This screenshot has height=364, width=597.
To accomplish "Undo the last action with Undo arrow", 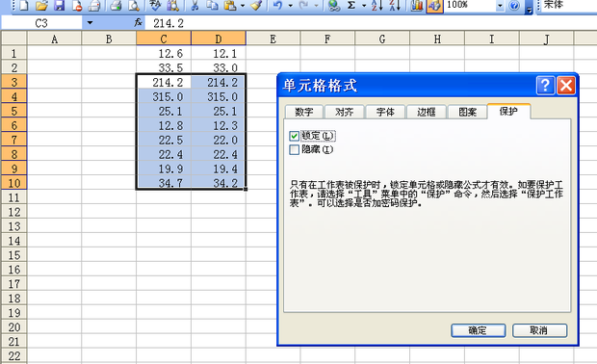I will [278, 5].
